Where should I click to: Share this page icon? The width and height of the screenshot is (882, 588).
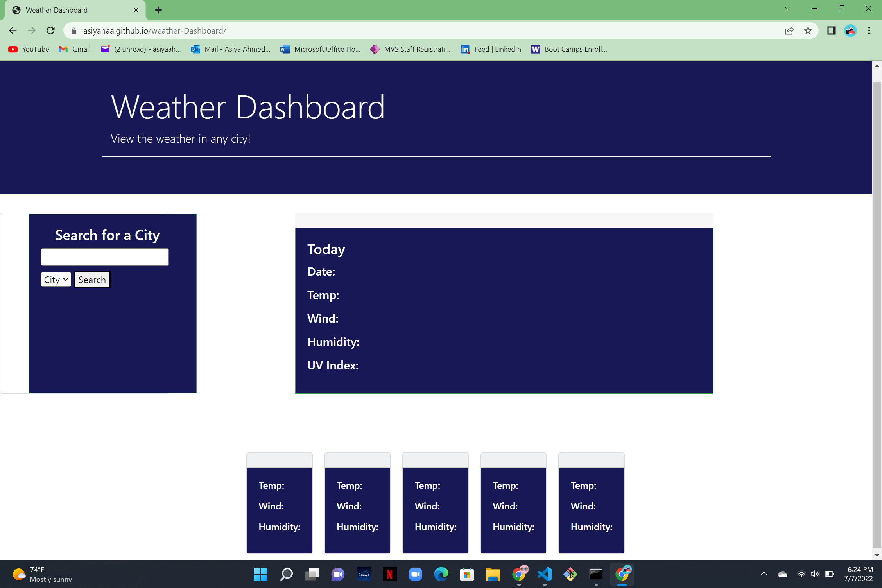tap(789, 30)
